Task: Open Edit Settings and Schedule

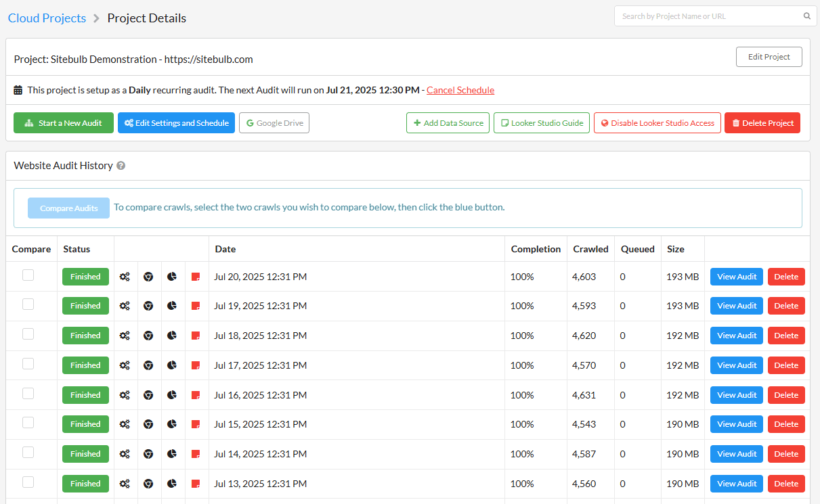Action: coord(176,123)
